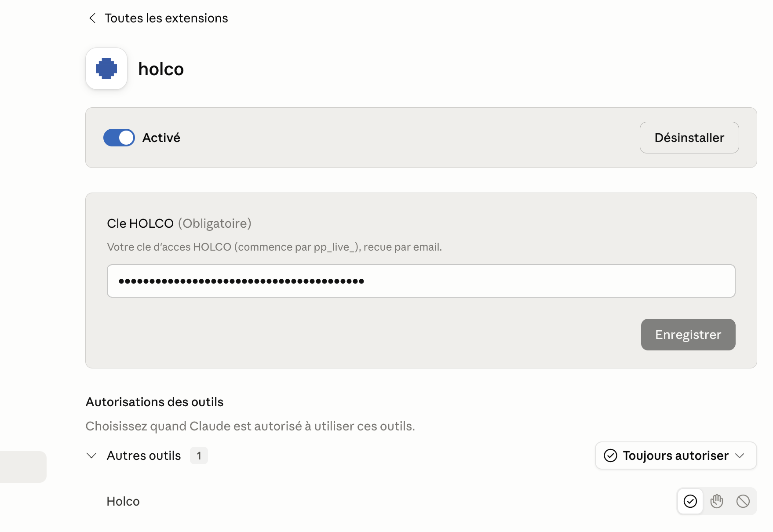773x532 pixels.
Task: Click the holco extension title
Action: click(x=161, y=69)
